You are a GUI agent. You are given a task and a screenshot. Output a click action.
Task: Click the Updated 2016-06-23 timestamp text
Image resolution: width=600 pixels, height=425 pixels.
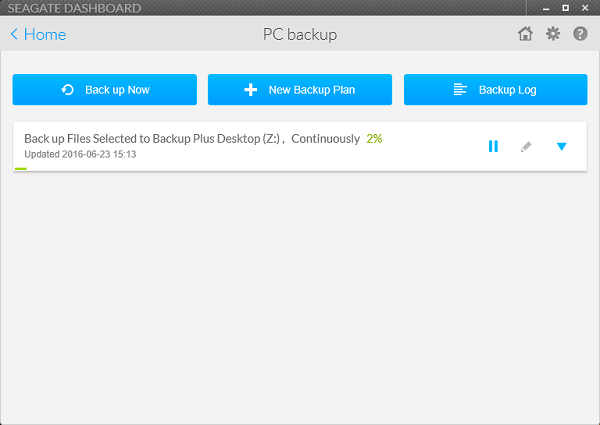click(80, 154)
